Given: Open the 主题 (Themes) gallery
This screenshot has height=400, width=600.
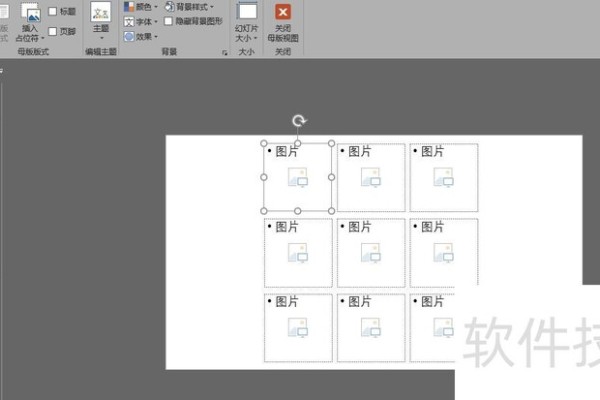Looking at the screenshot, I should (x=101, y=21).
